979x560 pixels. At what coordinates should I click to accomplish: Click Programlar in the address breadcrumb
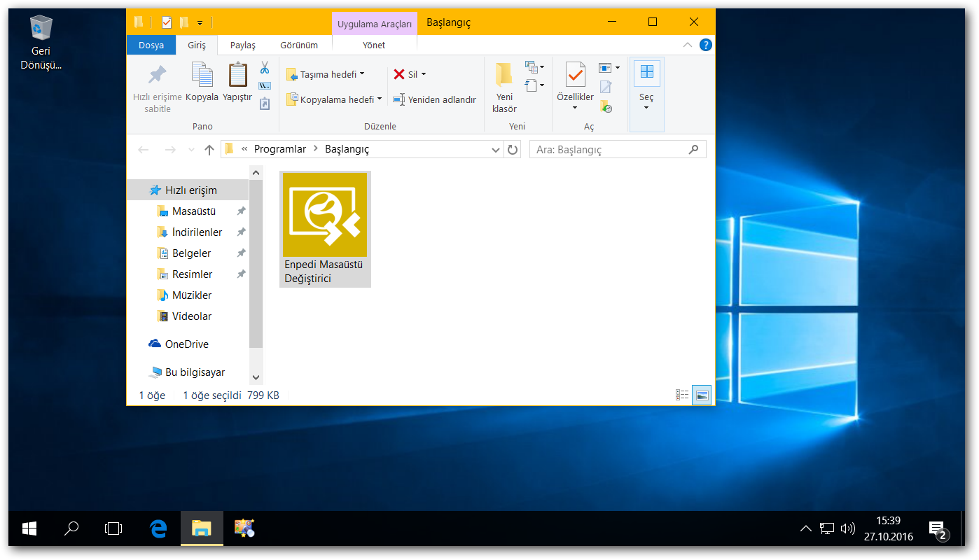pos(280,149)
